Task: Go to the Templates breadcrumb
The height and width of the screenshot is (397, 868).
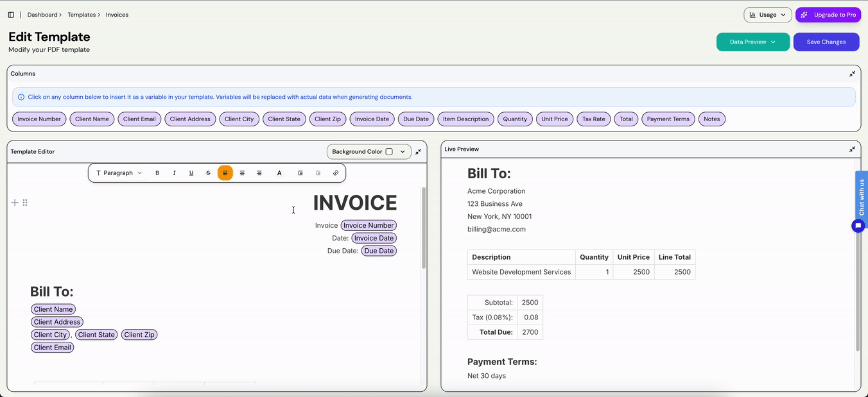Action: 81,15
